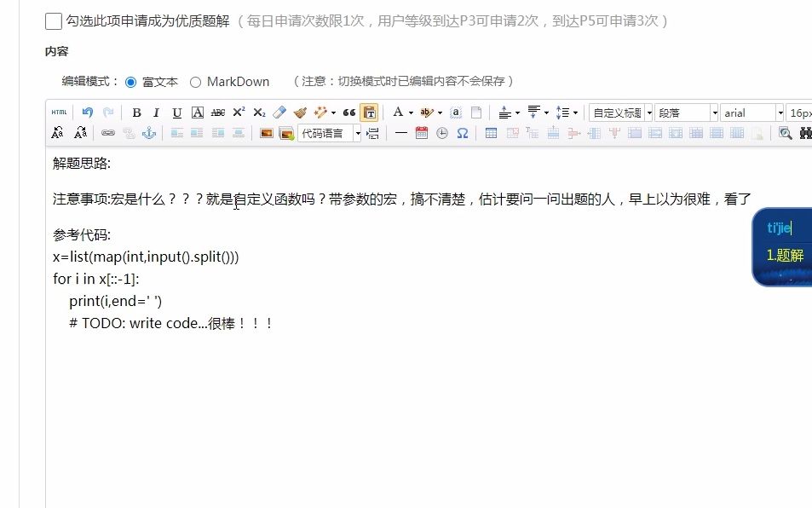Click the anchor insertion icon
Image resolution: width=812 pixels, height=508 pixels.
(150, 133)
